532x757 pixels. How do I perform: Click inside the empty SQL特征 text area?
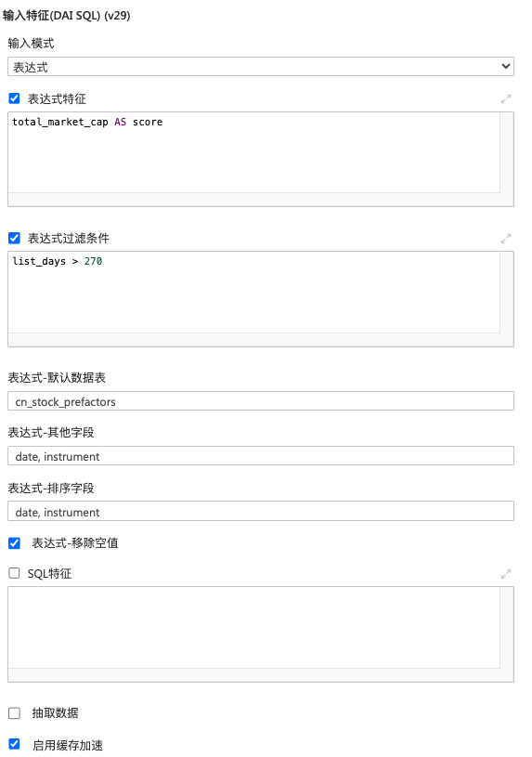click(x=254, y=628)
